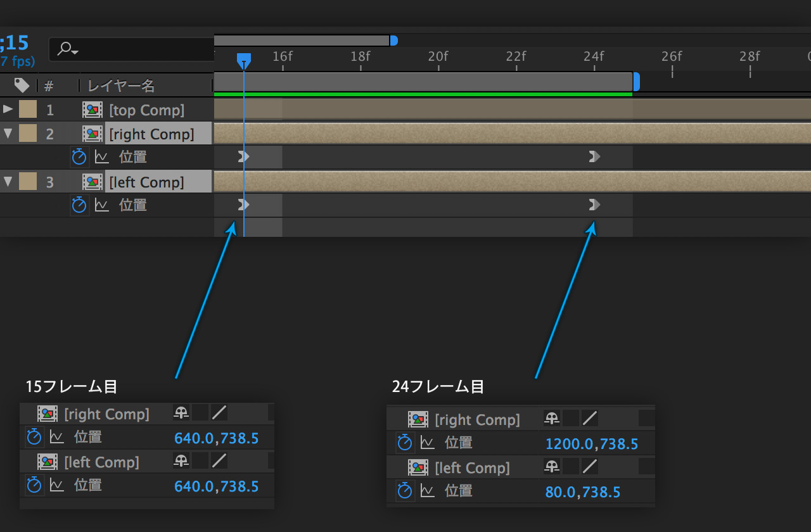Click graph icon beside left Comp position

(101, 205)
